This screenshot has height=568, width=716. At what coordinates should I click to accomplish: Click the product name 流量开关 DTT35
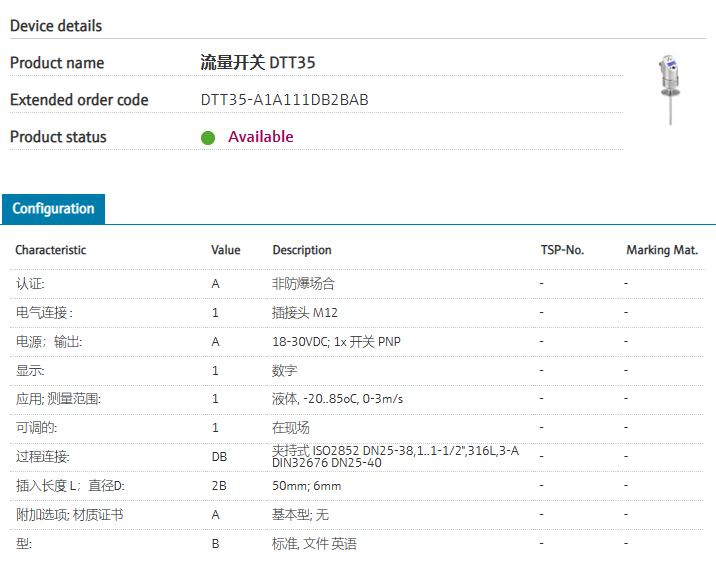coord(258,63)
